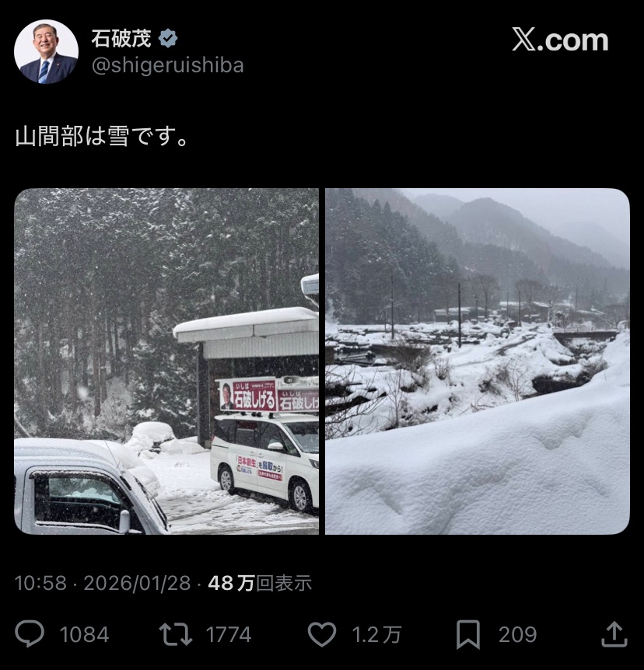Like the post with heart icon

(322, 634)
